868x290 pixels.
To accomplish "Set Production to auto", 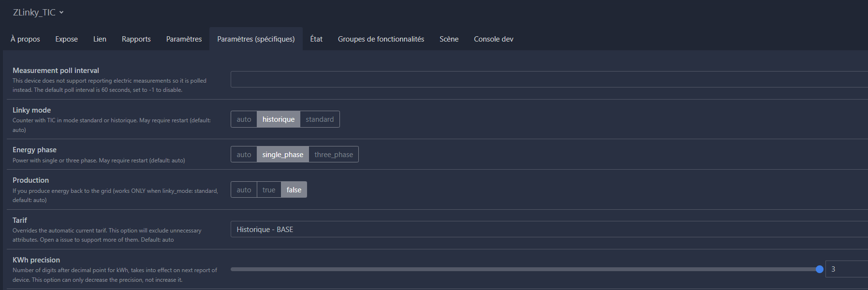I will [x=244, y=190].
